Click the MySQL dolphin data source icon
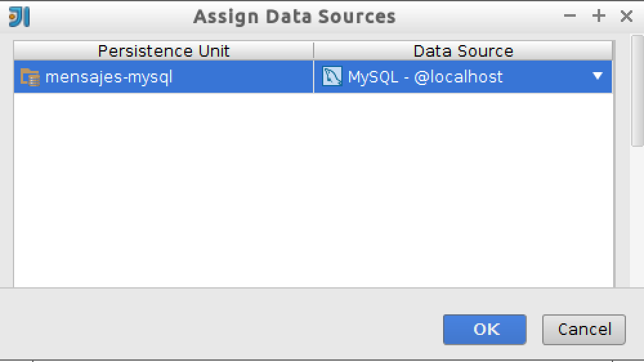The image size is (644, 362). pos(332,77)
